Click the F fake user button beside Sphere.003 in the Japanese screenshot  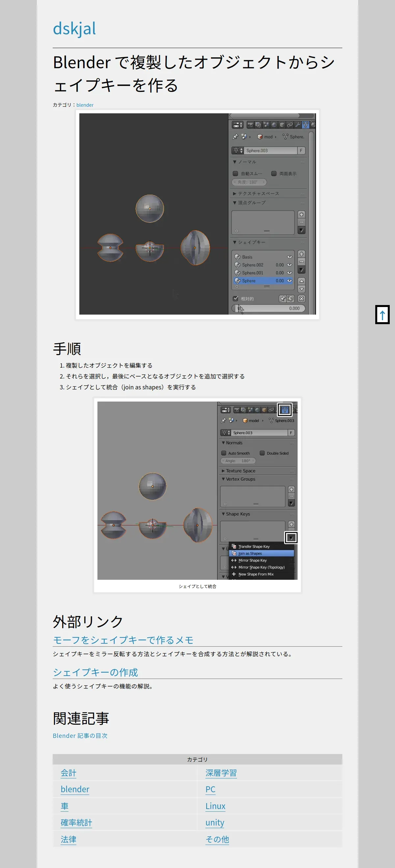point(301,151)
